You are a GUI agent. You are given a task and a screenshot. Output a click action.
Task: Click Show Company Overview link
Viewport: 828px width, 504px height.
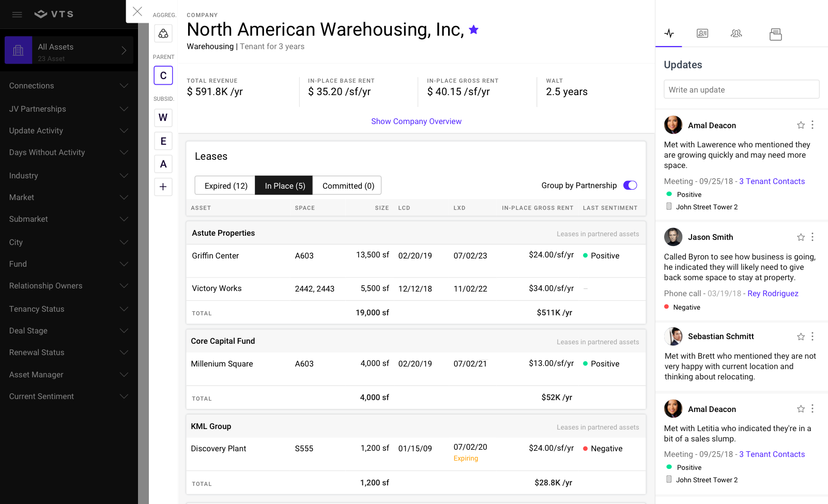pos(416,121)
